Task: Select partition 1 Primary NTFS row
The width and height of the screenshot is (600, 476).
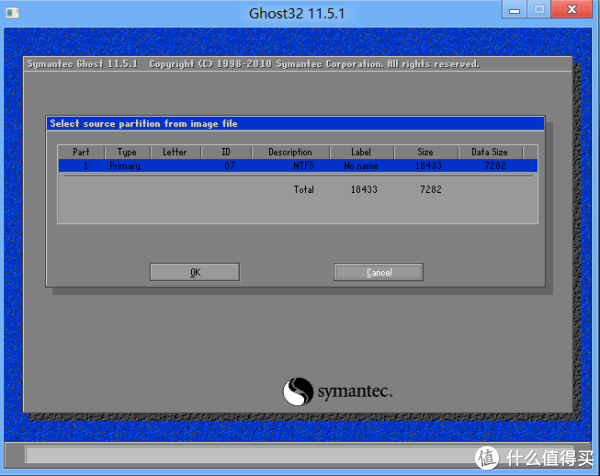Action: [x=298, y=166]
